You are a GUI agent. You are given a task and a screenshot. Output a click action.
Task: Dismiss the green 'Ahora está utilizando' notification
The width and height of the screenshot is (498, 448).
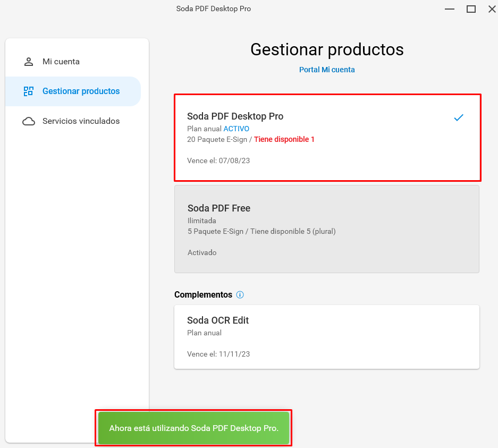click(194, 428)
